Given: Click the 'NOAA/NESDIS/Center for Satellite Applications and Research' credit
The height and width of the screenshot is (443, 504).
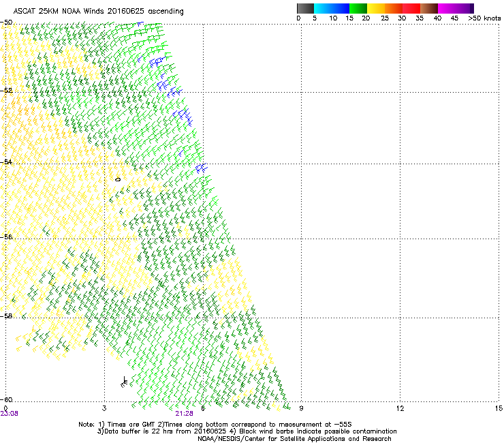Looking at the screenshot, I should point(294,439).
